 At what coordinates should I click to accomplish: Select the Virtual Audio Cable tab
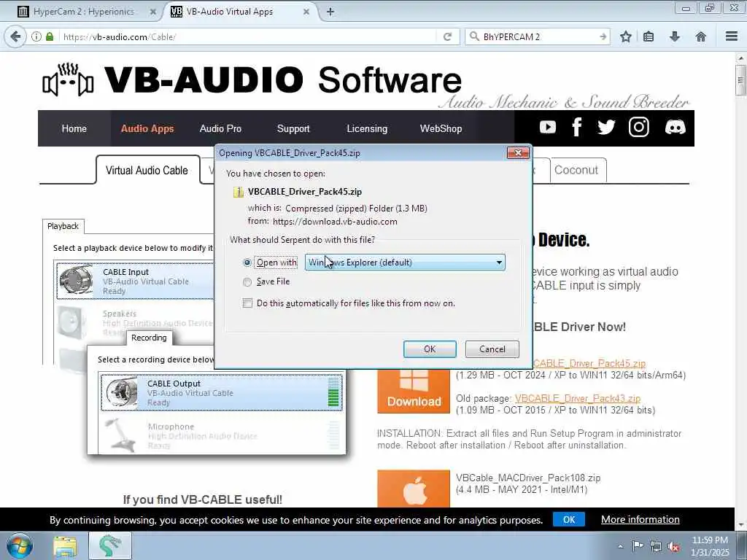tap(147, 170)
